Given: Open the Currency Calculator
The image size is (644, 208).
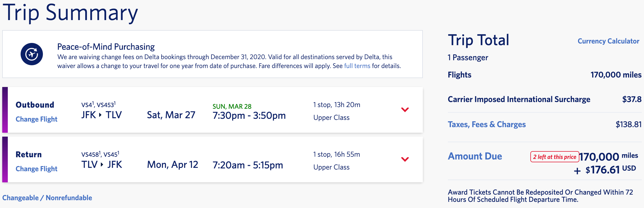Looking at the screenshot, I should 608,41.
